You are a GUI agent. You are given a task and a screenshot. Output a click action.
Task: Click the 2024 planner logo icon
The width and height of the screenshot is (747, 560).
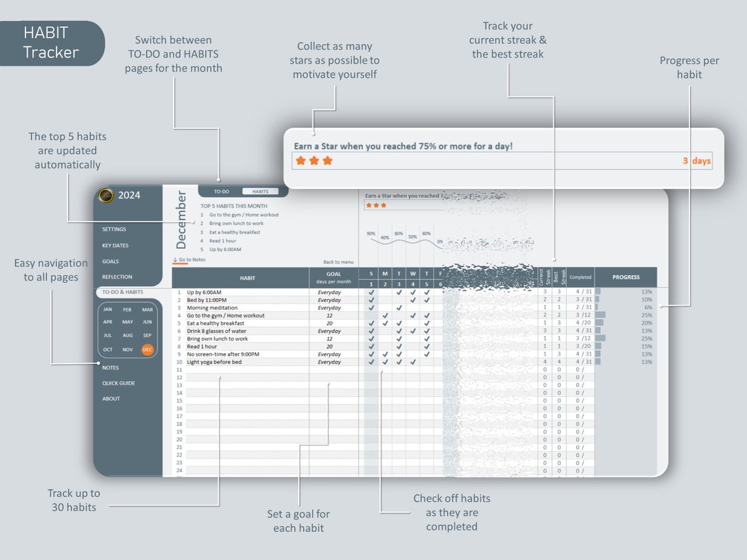tap(105, 195)
